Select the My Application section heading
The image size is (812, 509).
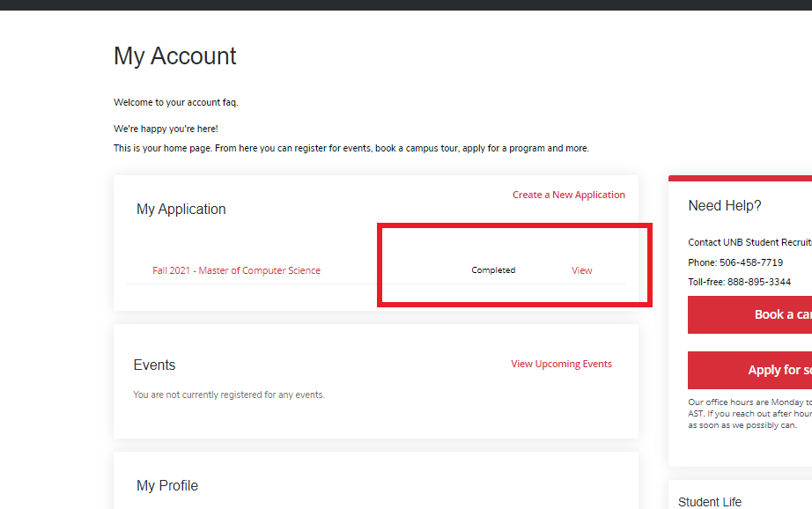(x=181, y=210)
